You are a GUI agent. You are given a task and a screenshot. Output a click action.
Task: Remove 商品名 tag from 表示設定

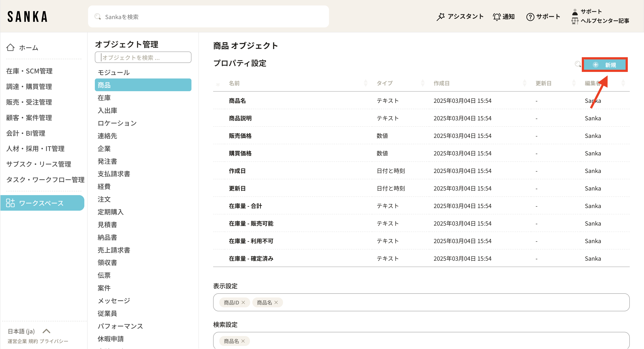[x=276, y=303]
